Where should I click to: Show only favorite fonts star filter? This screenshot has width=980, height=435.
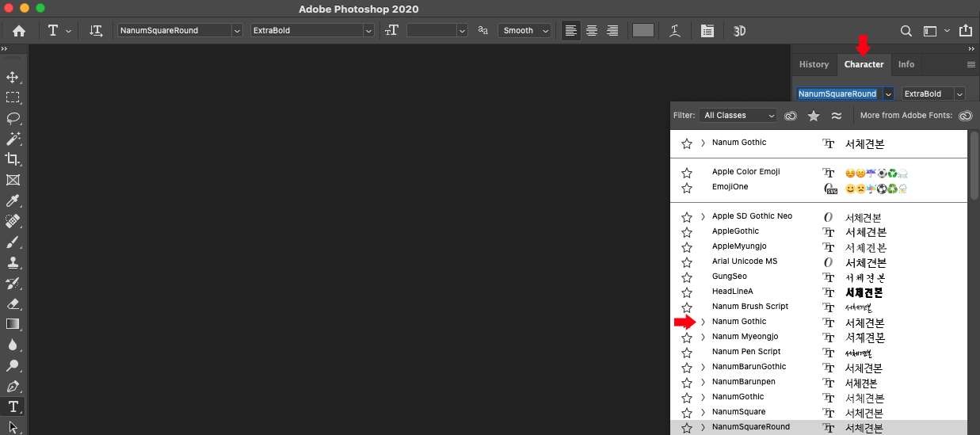pos(814,116)
